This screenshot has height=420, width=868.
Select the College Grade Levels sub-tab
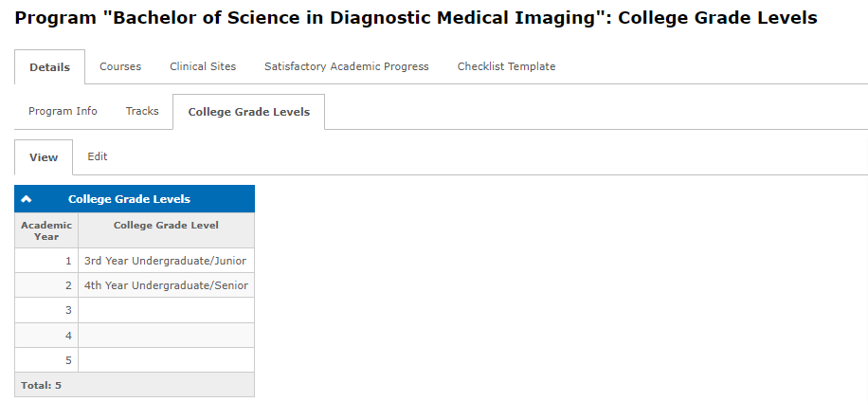click(x=248, y=112)
